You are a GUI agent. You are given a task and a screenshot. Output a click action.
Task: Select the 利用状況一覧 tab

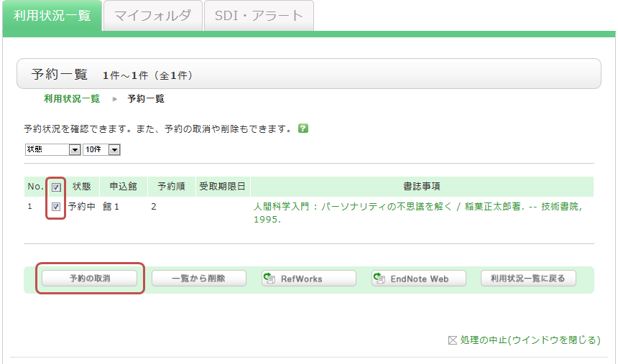pyautogui.click(x=52, y=16)
